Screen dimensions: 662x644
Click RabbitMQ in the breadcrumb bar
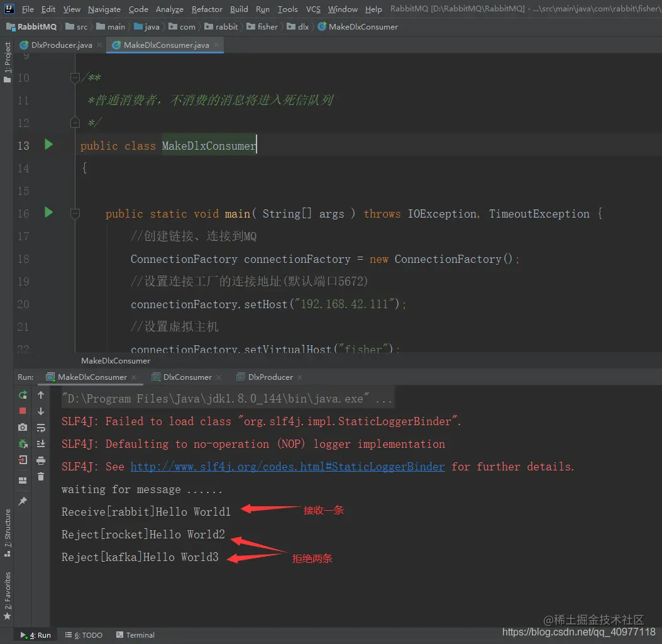coord(32,26)
